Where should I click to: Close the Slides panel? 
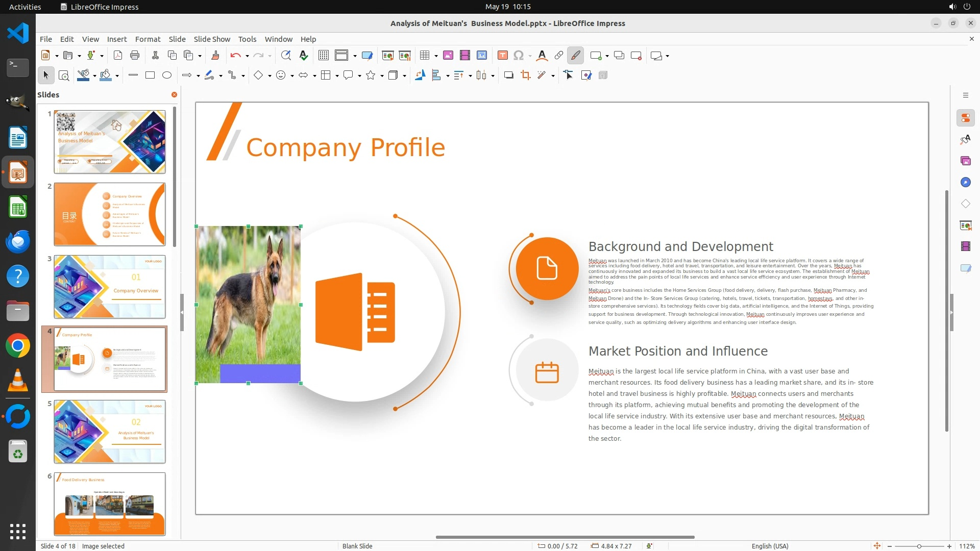pos(174,95)
